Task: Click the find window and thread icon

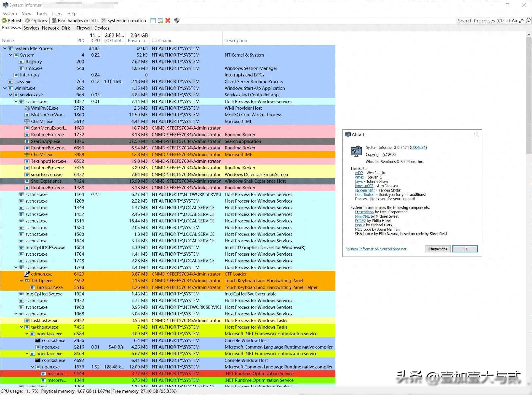Action: point(160,21)
